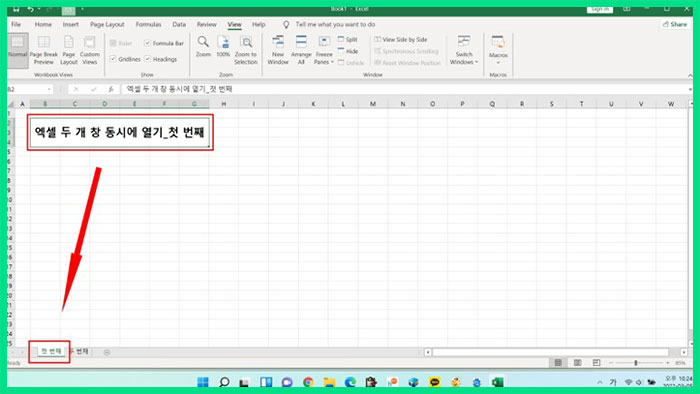Viewport: 700px width, 394px height.
Task: Switch to the Data tab
Action: point(179,25)
